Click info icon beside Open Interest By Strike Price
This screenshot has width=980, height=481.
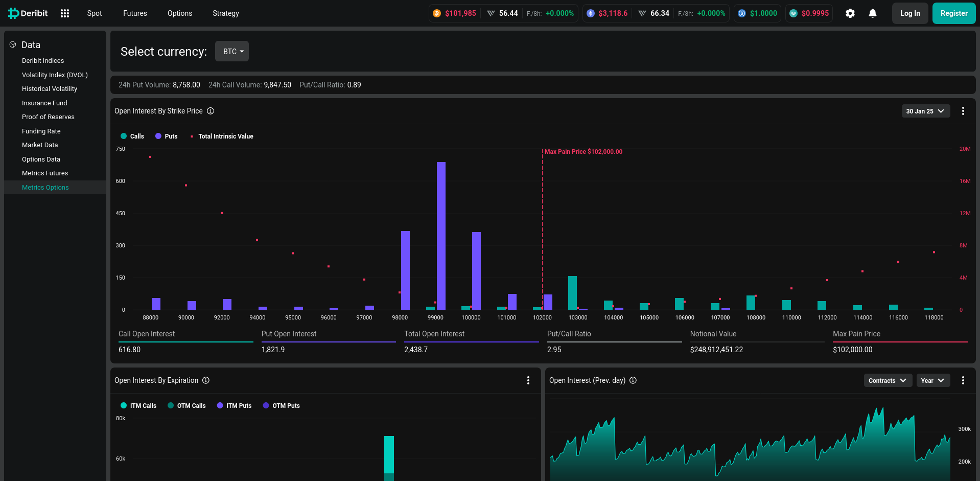[x=210, y=111]
